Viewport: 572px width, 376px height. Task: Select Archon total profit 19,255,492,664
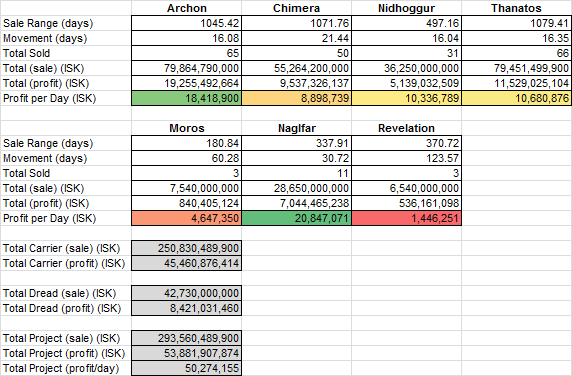[186, 83]
